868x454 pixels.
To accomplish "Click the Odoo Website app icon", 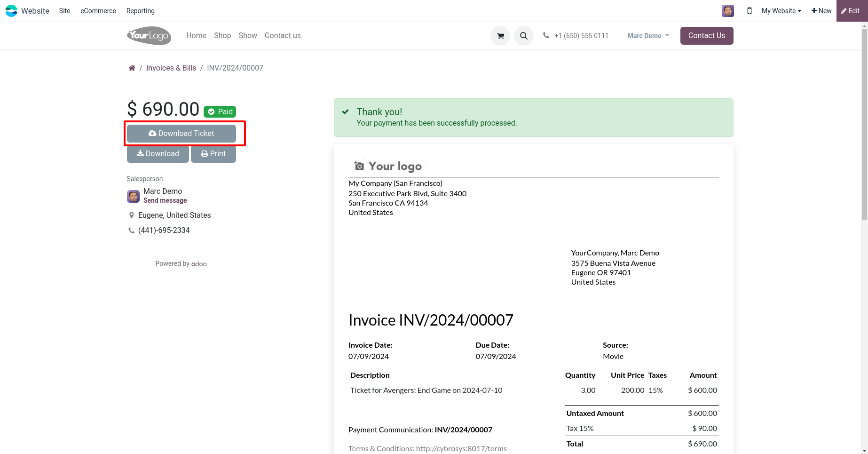I will click(x=11, y=11).
